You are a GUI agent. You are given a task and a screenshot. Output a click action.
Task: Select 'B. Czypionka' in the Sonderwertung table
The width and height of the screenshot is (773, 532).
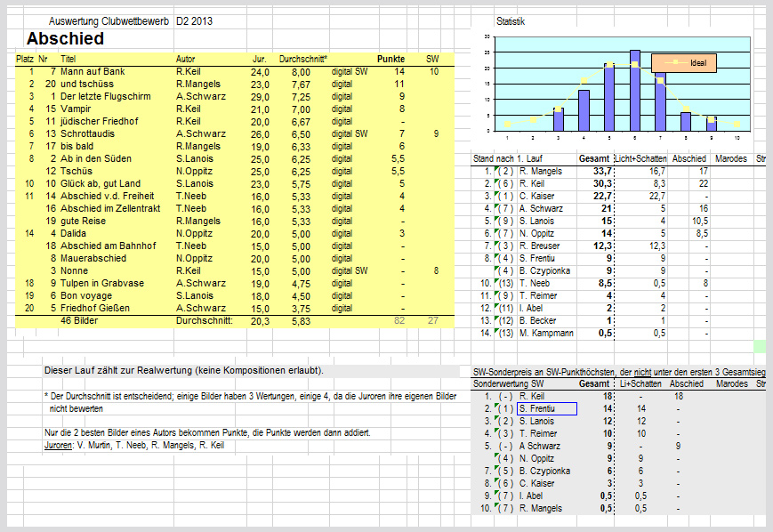pos(544,471)
